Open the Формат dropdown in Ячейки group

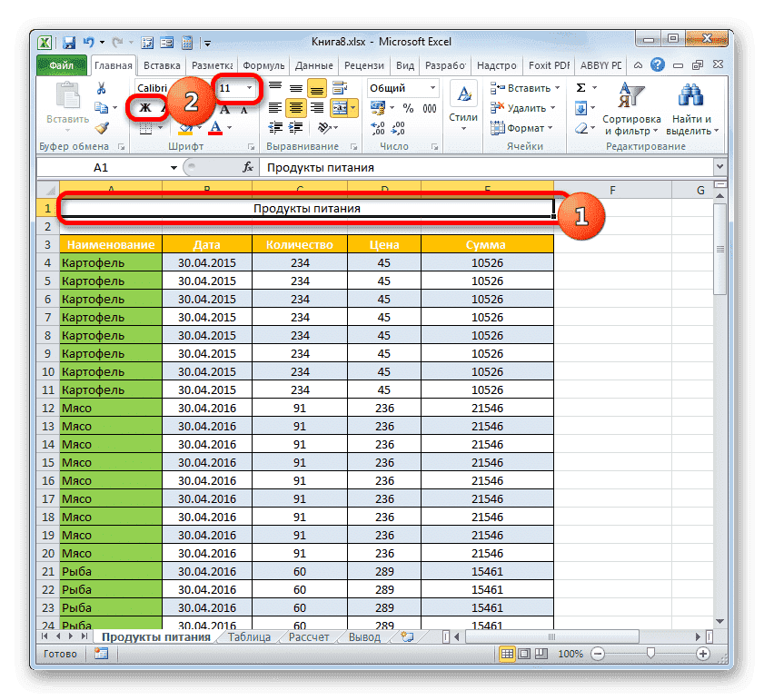523,128
